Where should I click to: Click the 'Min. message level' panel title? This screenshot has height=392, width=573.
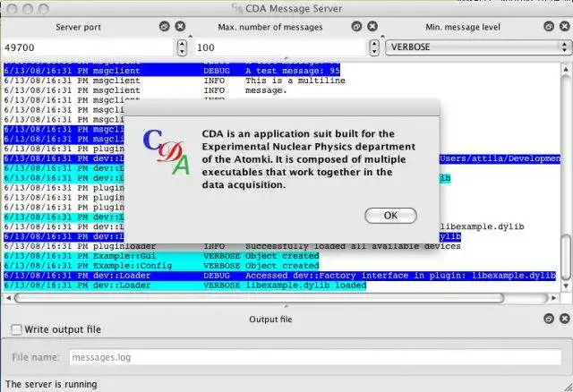click(463, 27)
